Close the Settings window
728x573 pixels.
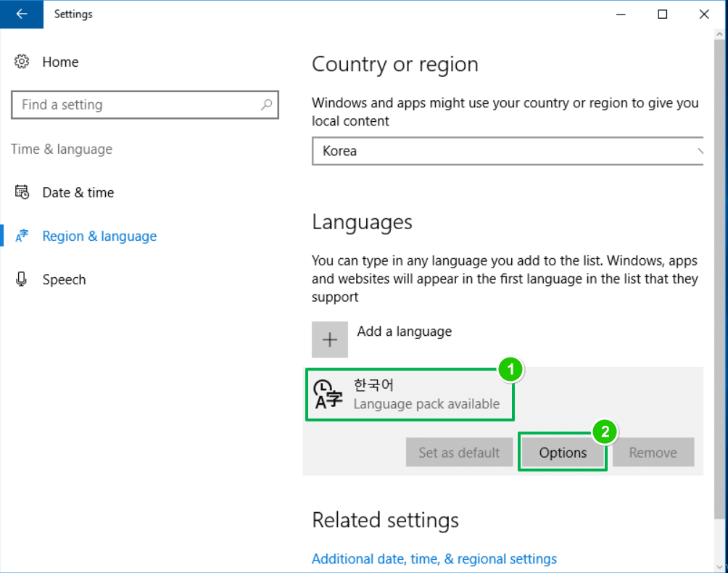704,15
